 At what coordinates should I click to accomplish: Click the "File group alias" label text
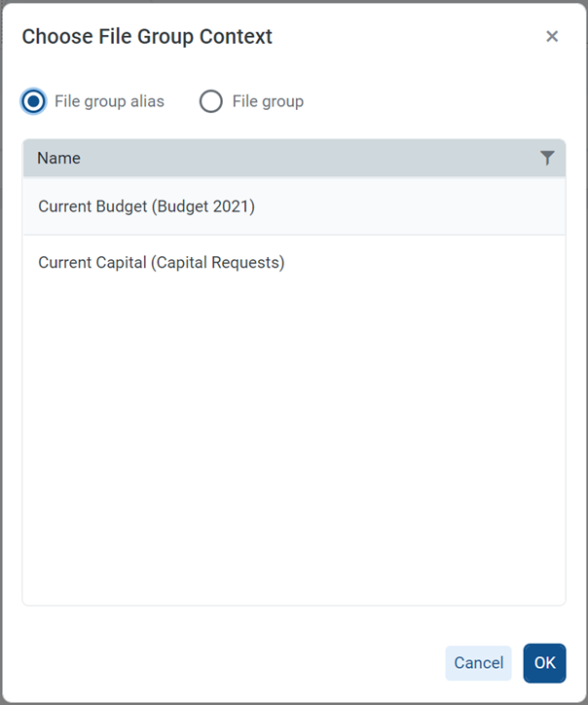pyautogui.click(x=109, y=101)
